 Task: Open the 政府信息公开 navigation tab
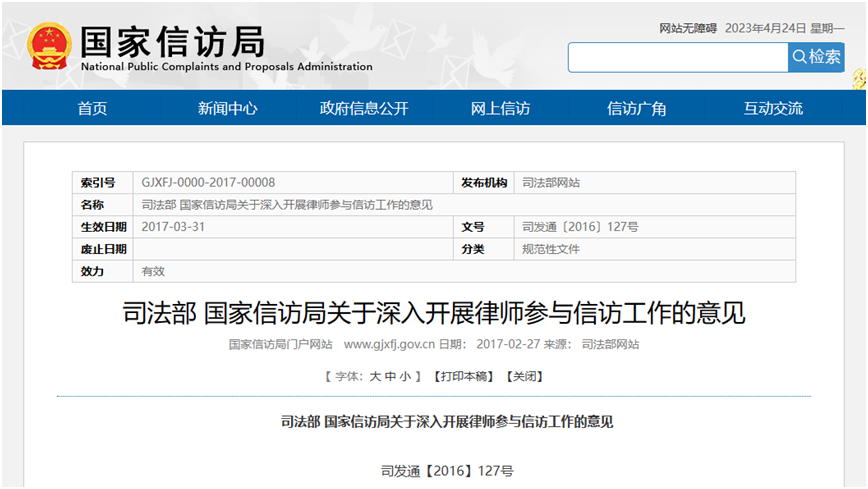coord(364,108)
